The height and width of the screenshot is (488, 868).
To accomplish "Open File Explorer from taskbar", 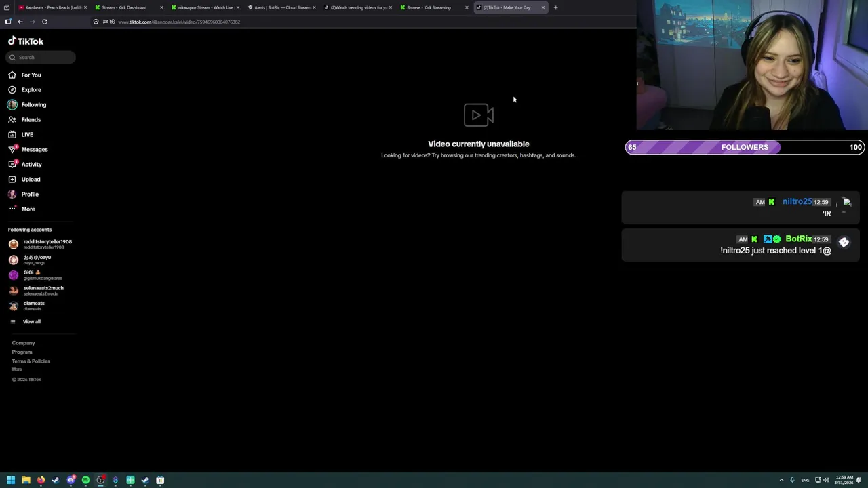I will pos(26,480).
